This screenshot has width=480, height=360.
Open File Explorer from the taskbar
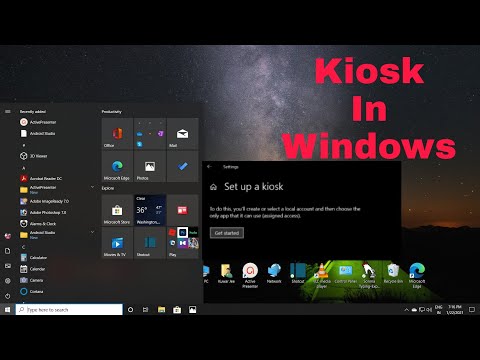pos(161,310)
